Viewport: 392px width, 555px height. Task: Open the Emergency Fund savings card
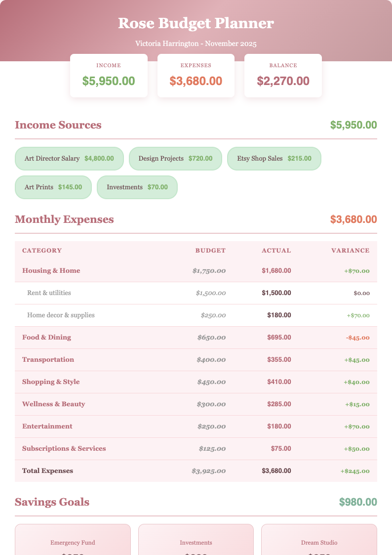click(x=73, y=539)
